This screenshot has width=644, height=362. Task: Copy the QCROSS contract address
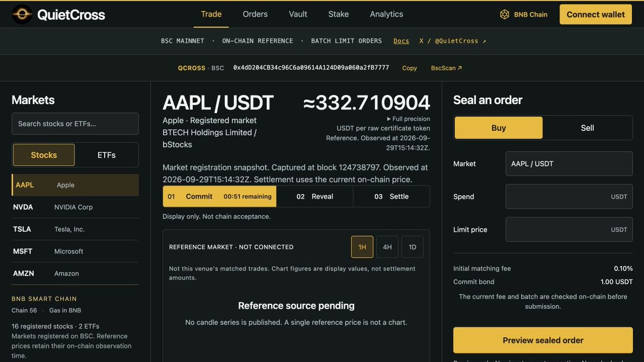click(409, 68)
